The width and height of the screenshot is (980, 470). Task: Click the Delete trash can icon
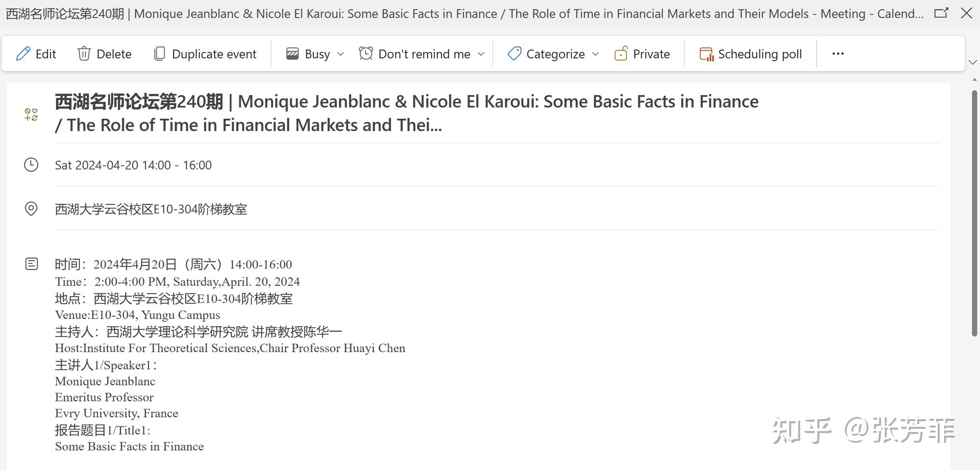(x=84, y=54)
